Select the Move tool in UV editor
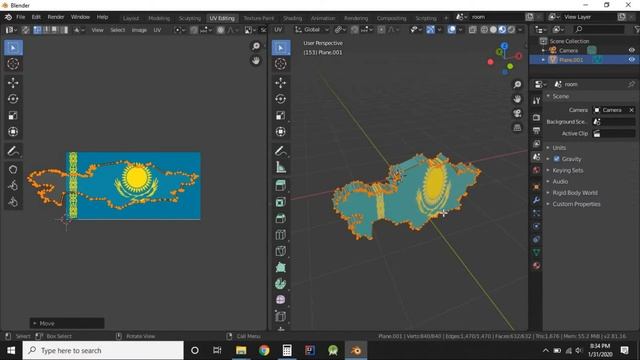 click(13, 83)
